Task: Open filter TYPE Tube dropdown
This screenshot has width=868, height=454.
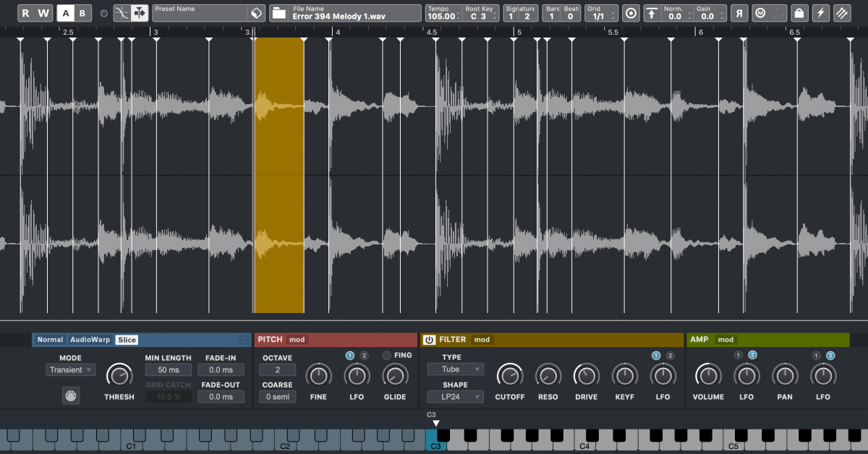Action: coord(455,369)
